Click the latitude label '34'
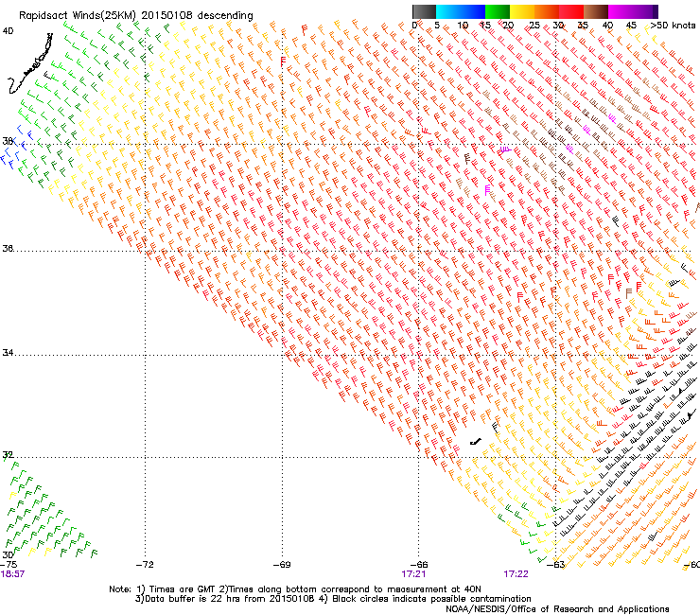This screenshot has height=615, width=700. coord(8,352)
